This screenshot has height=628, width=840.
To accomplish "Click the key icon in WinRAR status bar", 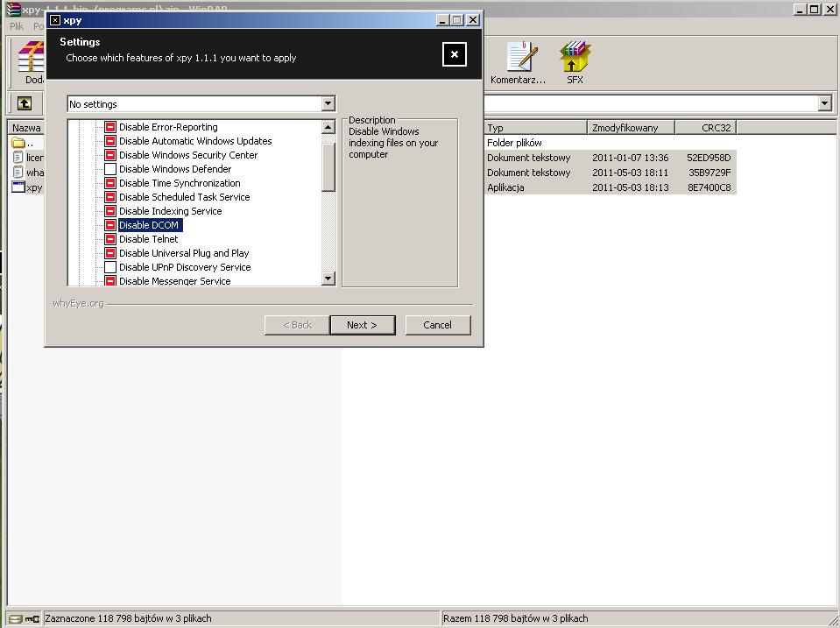I will (32, 619).
